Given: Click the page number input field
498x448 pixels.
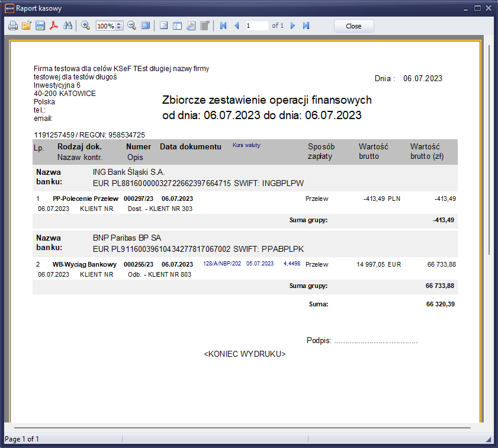Looking at the screenshot, I should coord(256,26).
